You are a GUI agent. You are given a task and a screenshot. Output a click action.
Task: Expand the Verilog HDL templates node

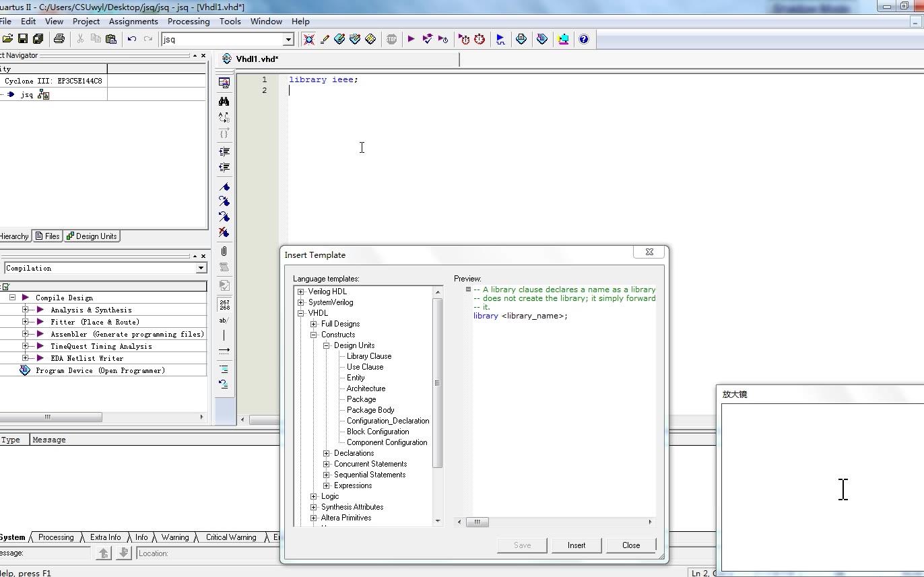301,292
